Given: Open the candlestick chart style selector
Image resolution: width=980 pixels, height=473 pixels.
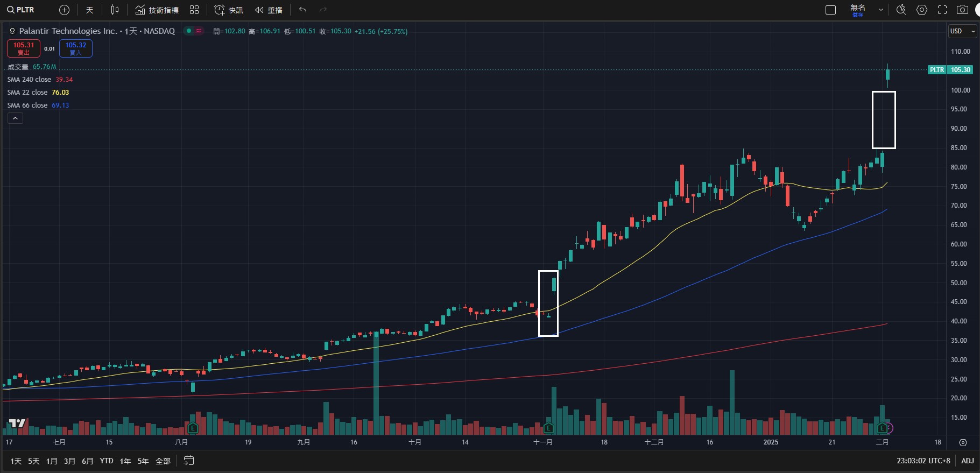Looking at the screenshot, I should pos(115,10).
